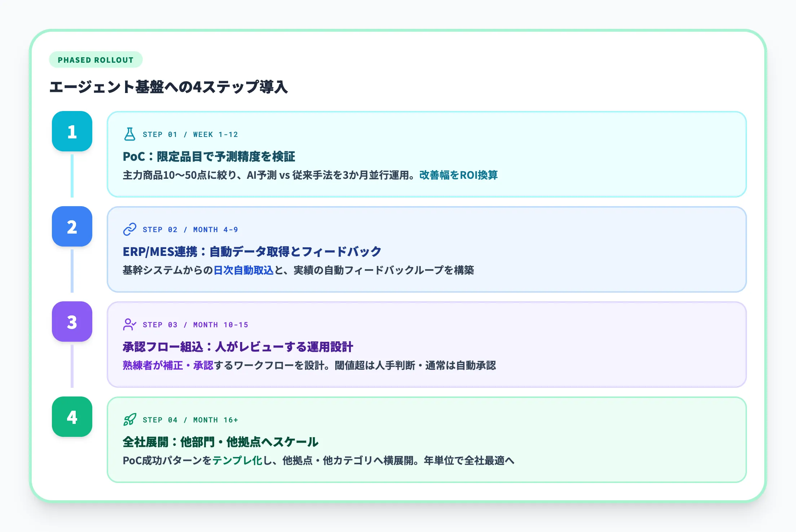Click the rocket icon on STEP 04
796x532 pixels.
[130, 419]
